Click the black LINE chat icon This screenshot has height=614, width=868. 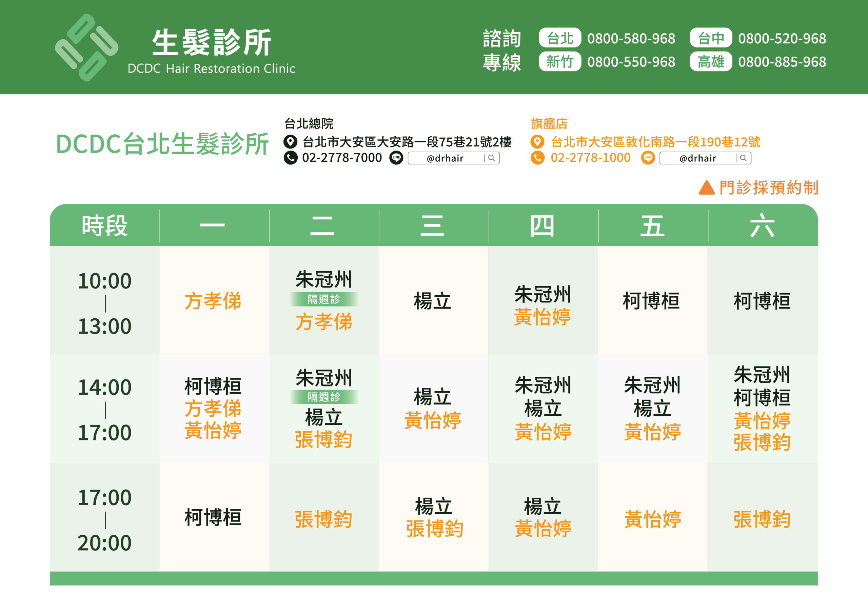coord(396,158)
